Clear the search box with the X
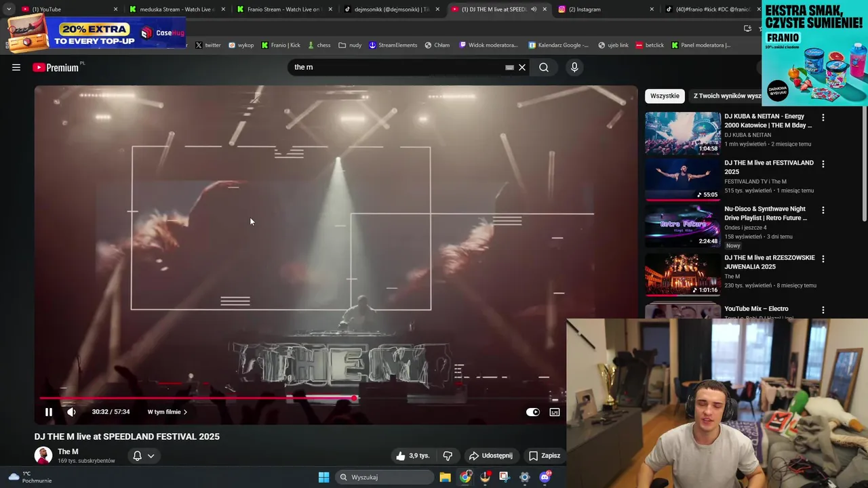Screen dimensions: 868x488 pyautogui.click(x=522, y=67)
